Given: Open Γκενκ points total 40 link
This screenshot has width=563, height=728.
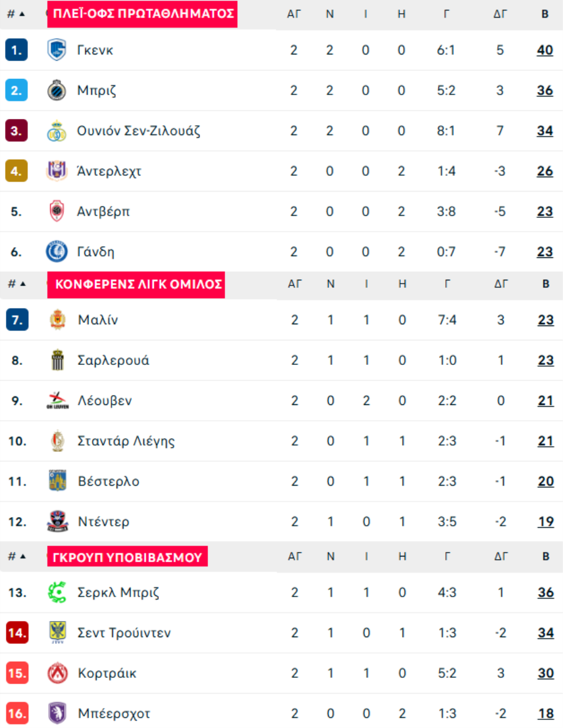Looking at the screenshot, I should [x=545, y=50].
